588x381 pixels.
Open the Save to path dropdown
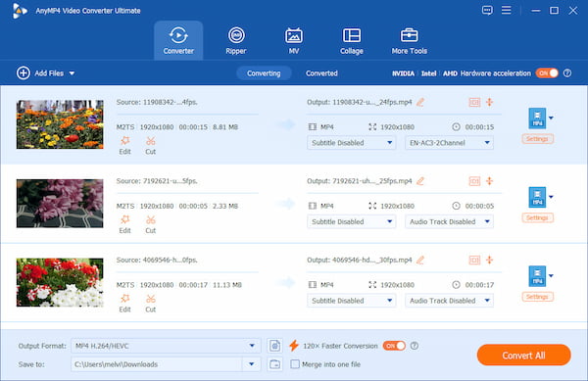252,364
